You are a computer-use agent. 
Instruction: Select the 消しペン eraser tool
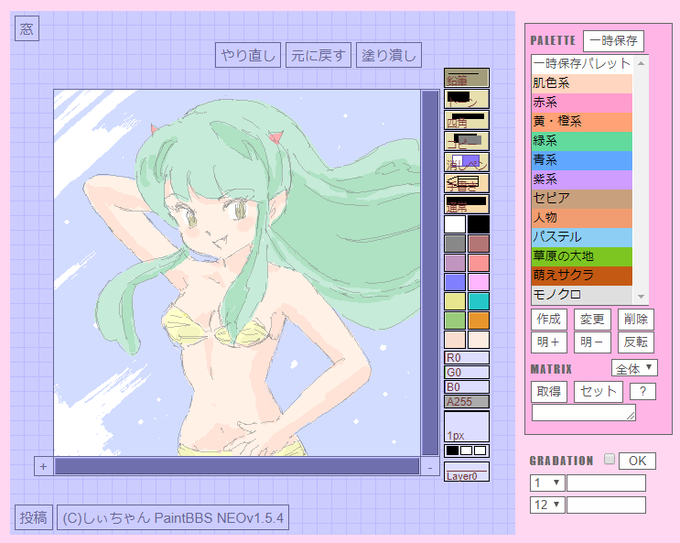coord(467,162)
